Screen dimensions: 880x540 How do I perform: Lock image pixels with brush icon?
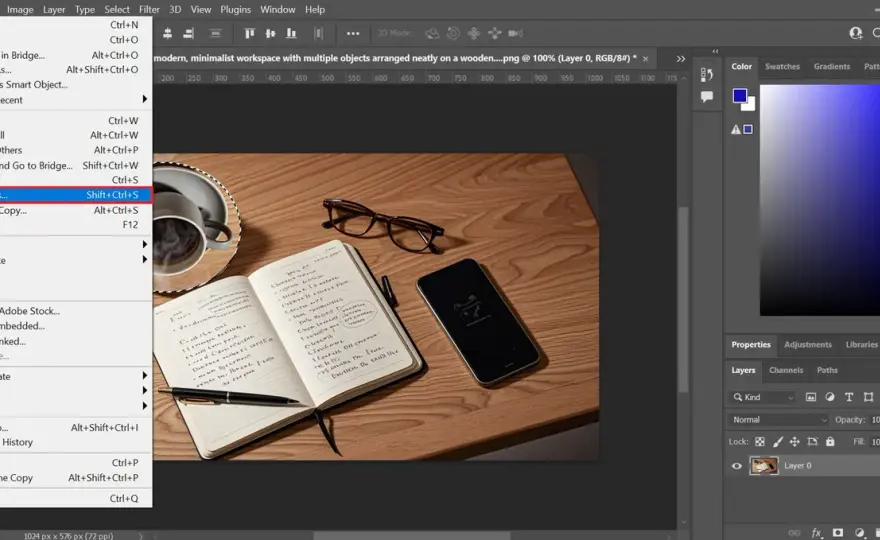[x=777, y=442]
